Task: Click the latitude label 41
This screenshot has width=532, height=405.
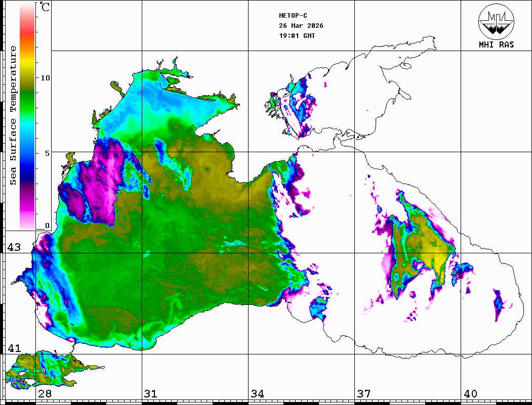Action: (13, 348)
